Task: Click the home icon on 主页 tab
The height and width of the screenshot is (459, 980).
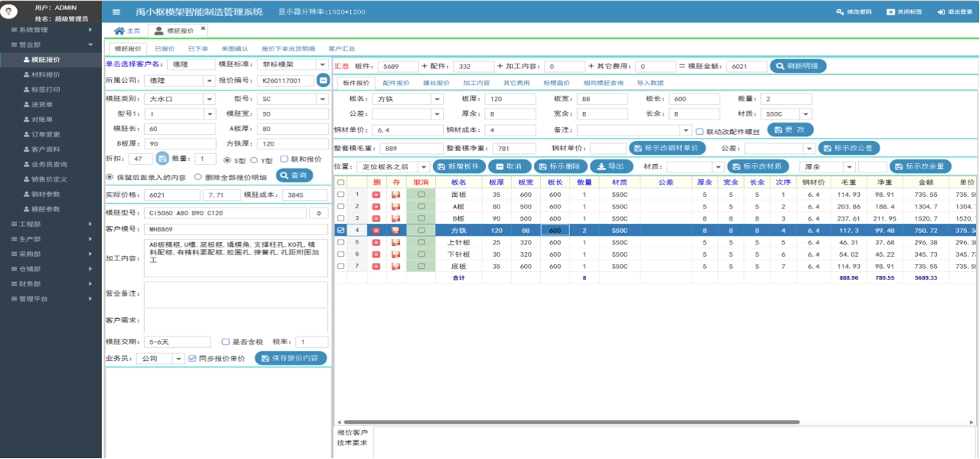Action: click(119, 31)
